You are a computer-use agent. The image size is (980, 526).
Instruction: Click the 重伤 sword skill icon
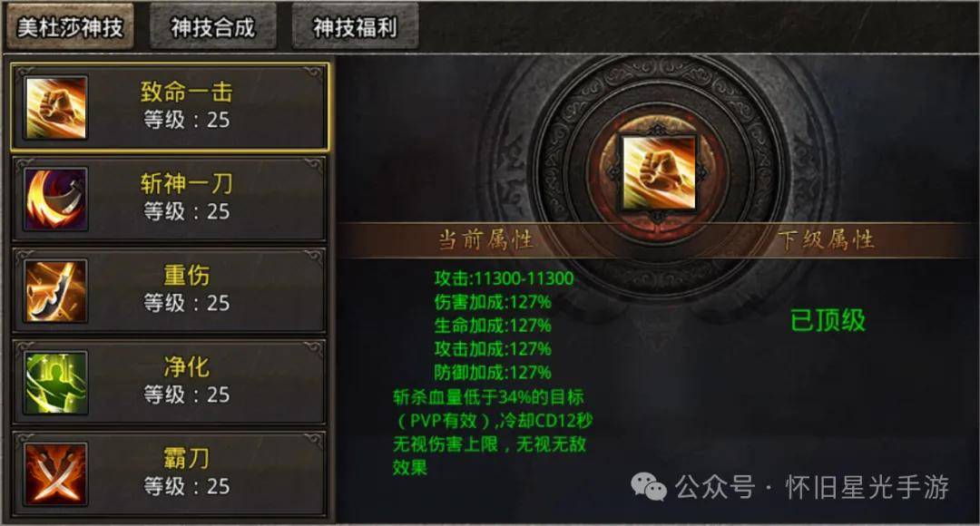[x=55, y=291]
